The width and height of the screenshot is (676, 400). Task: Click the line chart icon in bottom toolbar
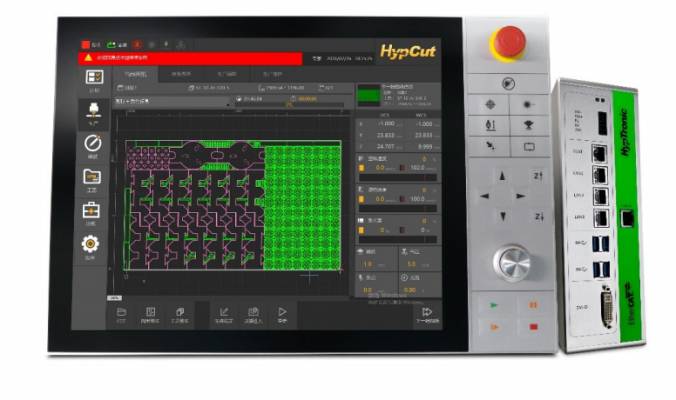click(224, 312)
